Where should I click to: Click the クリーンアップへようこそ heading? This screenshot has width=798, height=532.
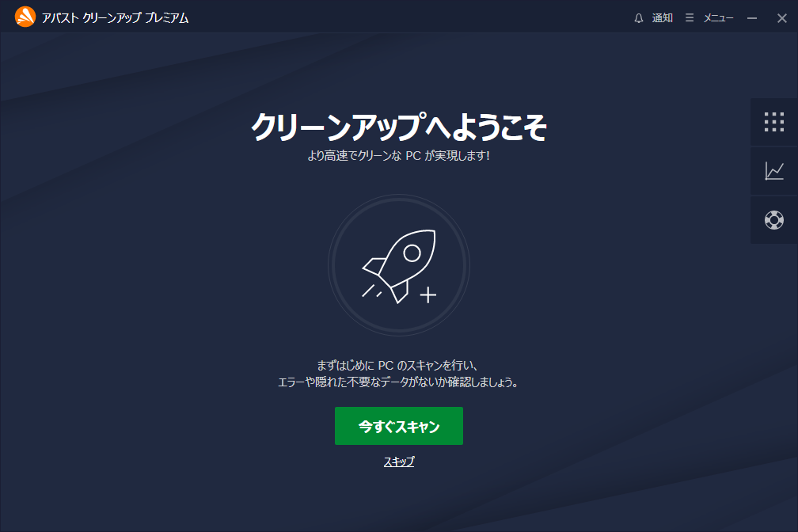click(x=398, y=127)
